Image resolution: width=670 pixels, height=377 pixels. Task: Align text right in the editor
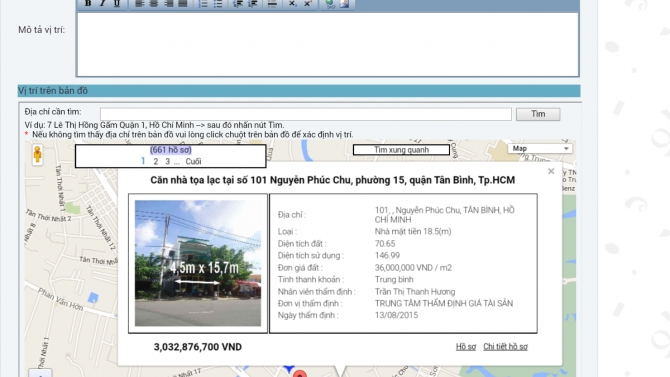click(x=168, y=3)
